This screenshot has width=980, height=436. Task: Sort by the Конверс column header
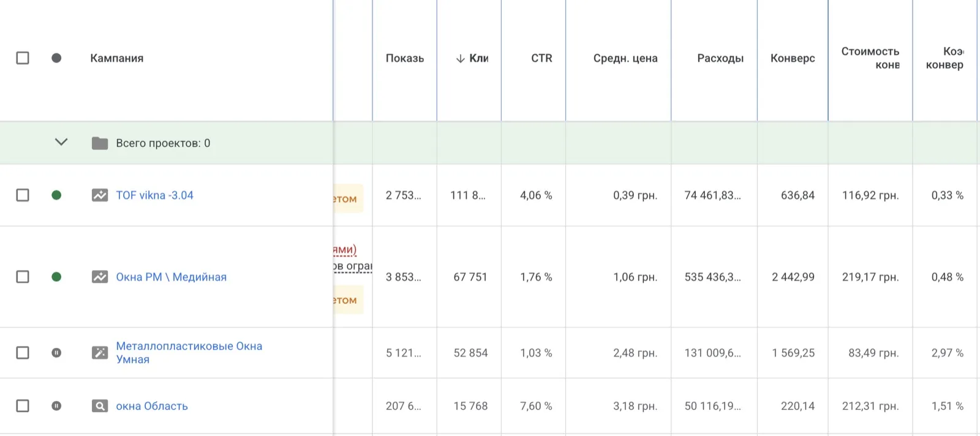click(793, 58)
